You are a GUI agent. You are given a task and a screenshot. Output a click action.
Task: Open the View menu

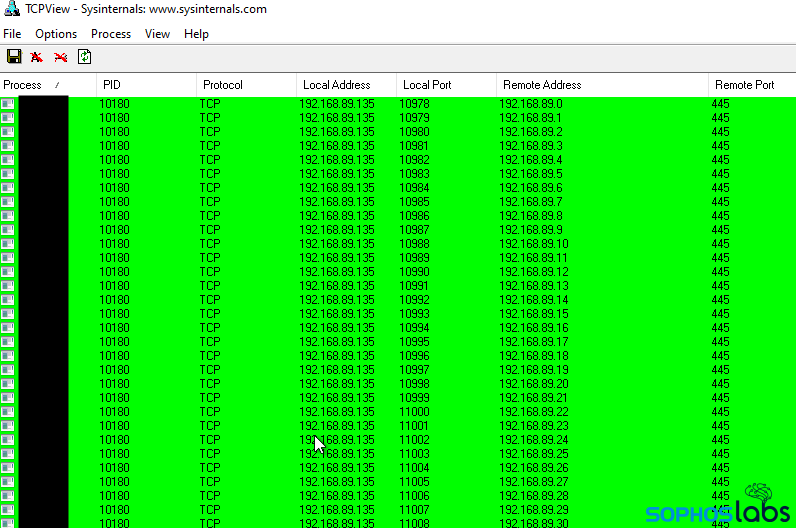point(157,34)
